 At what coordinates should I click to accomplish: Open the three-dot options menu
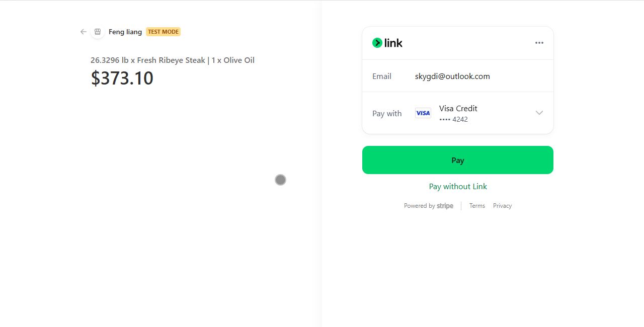point(539,43)
